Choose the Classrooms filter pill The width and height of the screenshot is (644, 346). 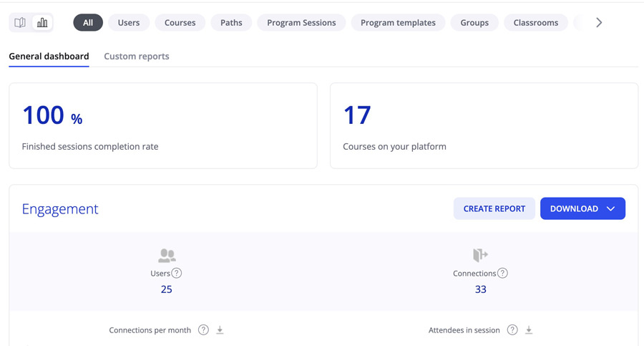pyautogui.click(x=535, y=23)
